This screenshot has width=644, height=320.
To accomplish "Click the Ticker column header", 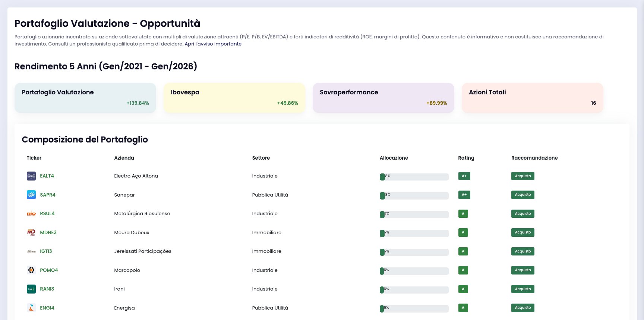I will coord(34,158).
